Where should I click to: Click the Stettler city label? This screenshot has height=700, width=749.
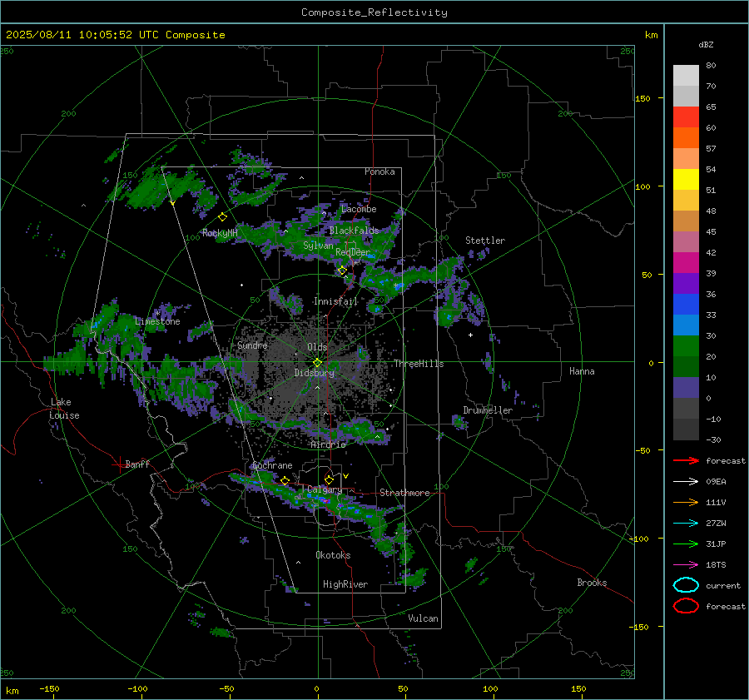[485, 241]
